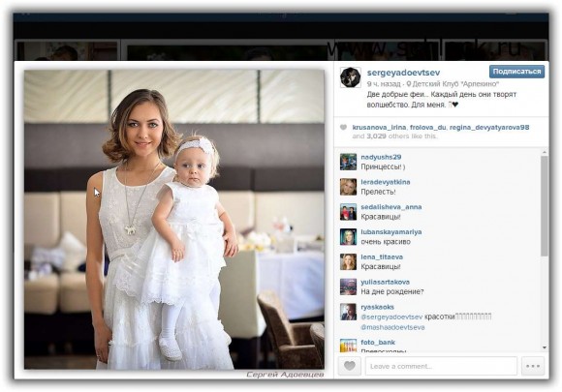Open sedalisheva_anna username link
562x392 pixels.
[391, 207]
